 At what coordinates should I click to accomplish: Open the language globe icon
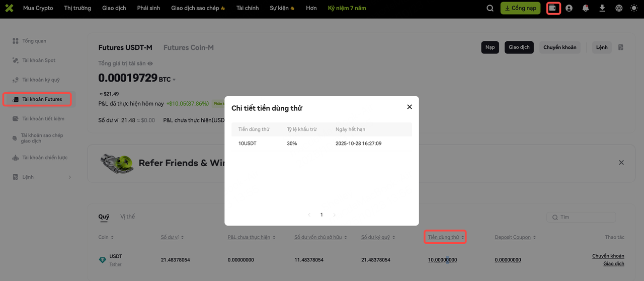(x=619, y=8)
